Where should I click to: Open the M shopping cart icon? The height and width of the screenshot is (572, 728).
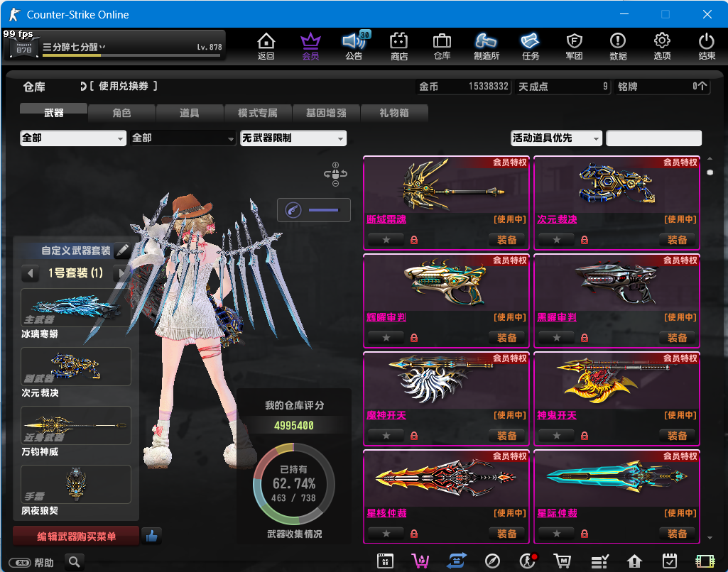tap(563, 561)
